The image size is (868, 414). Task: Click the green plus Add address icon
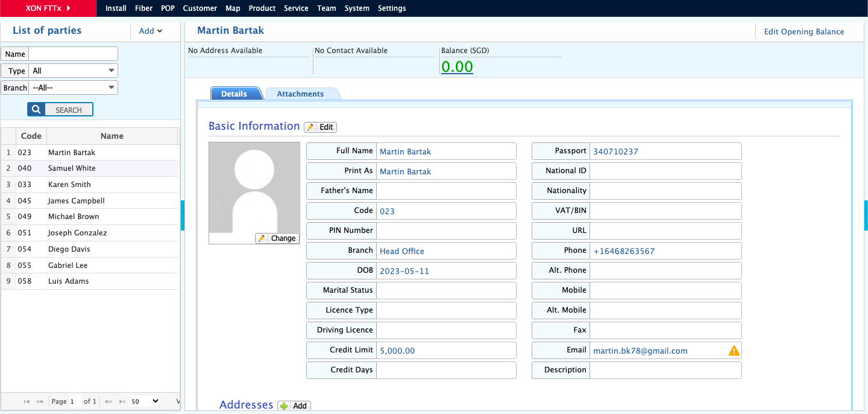pos(285,406)
